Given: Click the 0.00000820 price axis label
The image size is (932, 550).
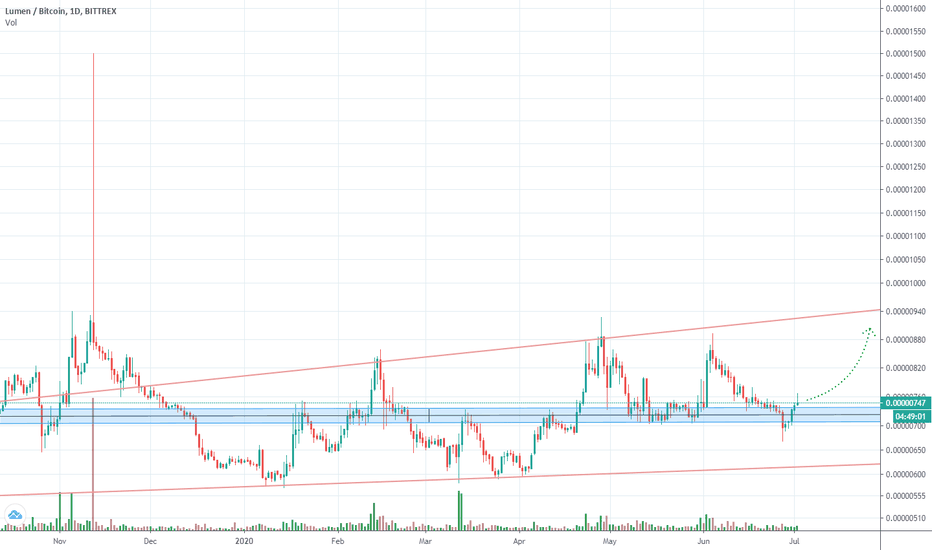Looking at the screenshot, I should [x=905, y=368].
